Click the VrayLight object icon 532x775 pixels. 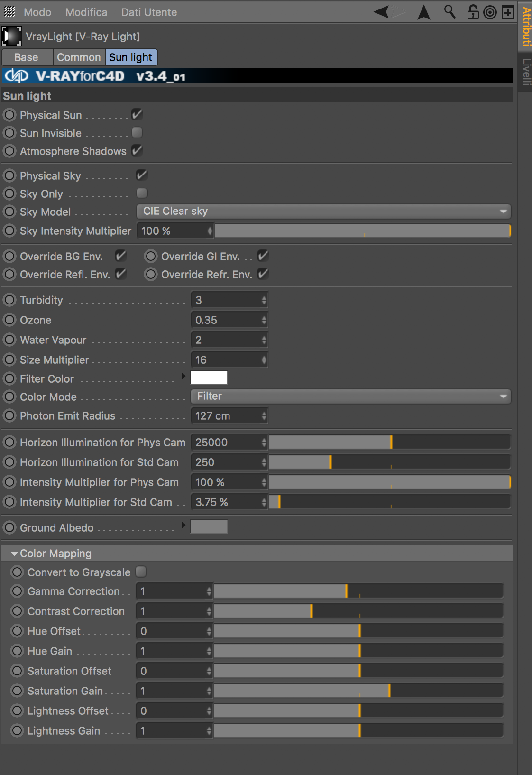pos(11,37)
